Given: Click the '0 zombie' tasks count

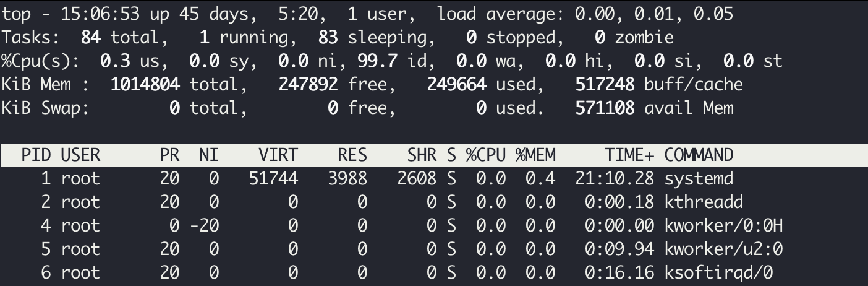Looking at the screenshot, I should (634, 37).
